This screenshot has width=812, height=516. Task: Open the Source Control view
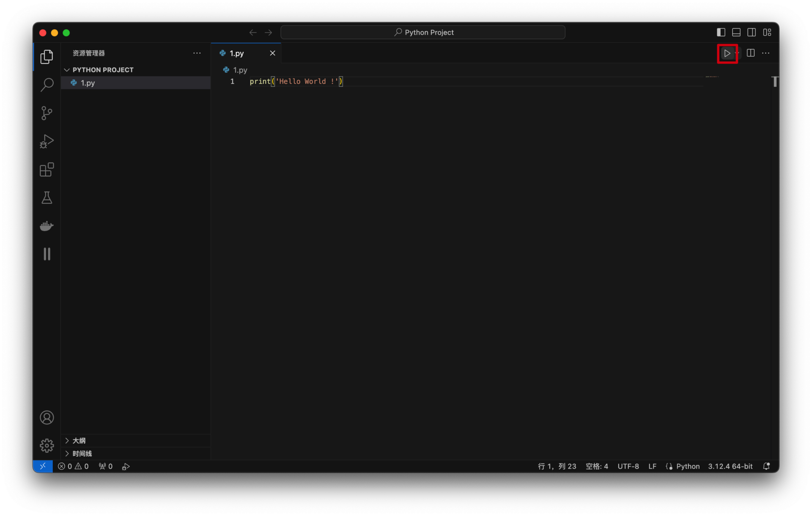(x=47, y=113)
